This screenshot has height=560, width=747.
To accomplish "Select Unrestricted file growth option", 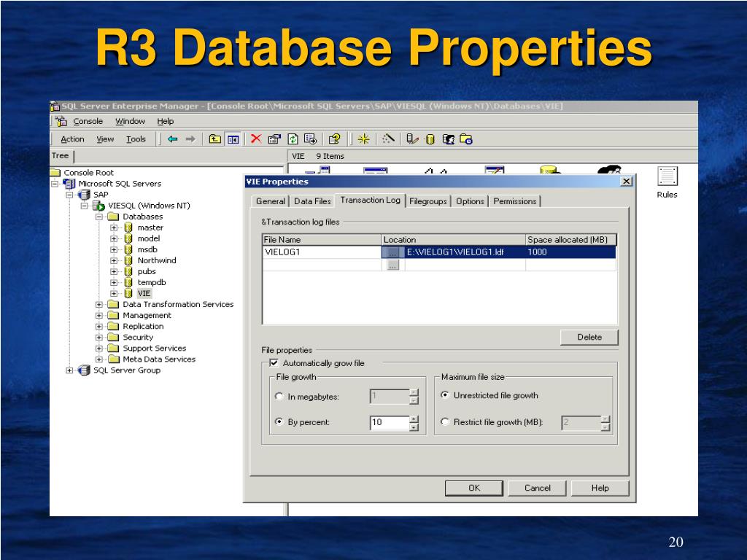I will [x=445, y=394].
